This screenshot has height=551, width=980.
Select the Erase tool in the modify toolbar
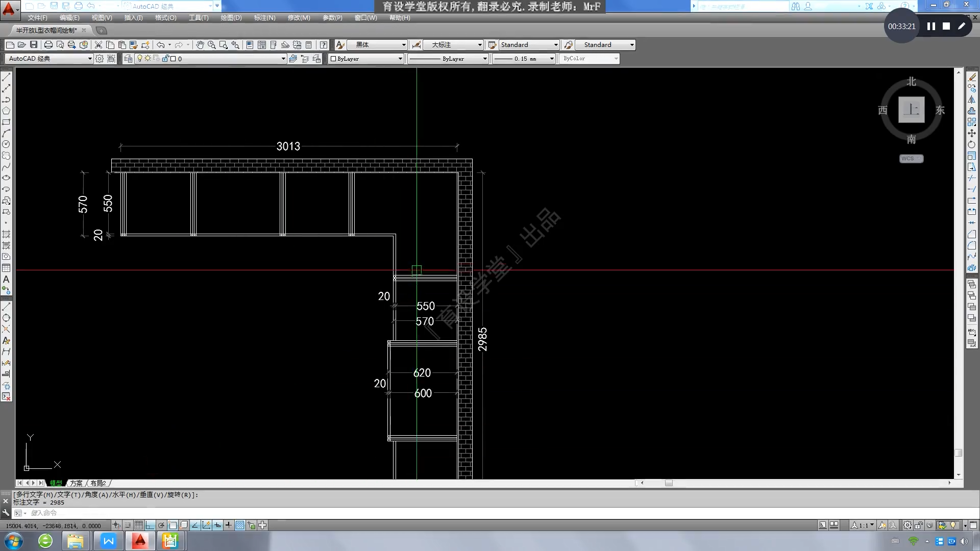[x=972, y=77]
